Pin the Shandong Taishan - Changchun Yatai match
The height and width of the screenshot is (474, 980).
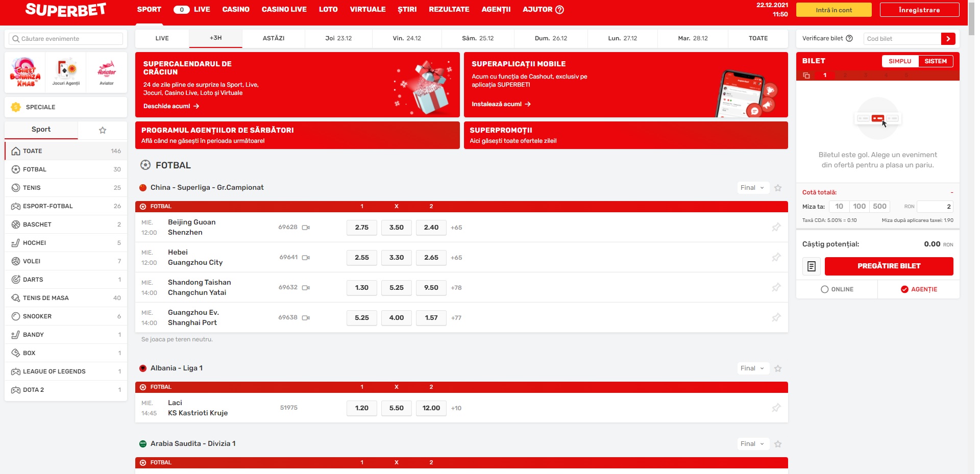(776, 287)
